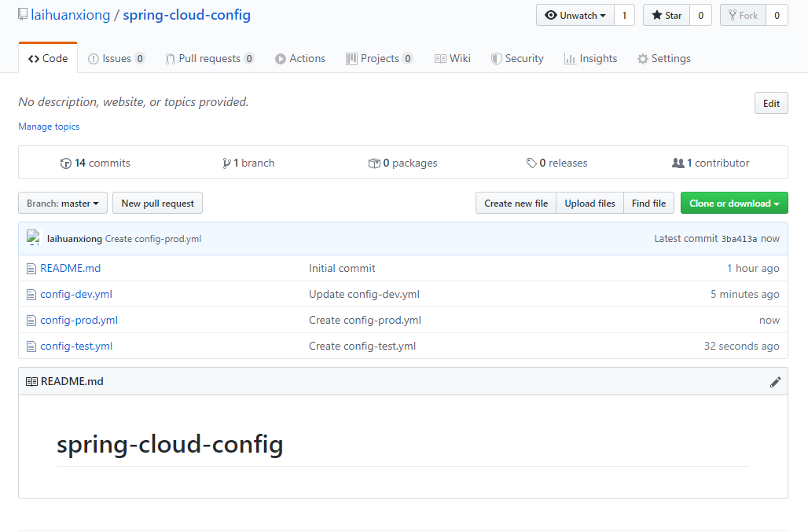Click the Update config-dev.yml commit message

pos(364,294)
